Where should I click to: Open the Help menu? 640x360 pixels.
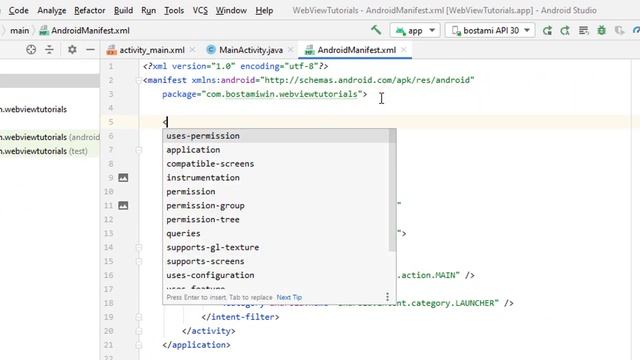tap(264, 10)
